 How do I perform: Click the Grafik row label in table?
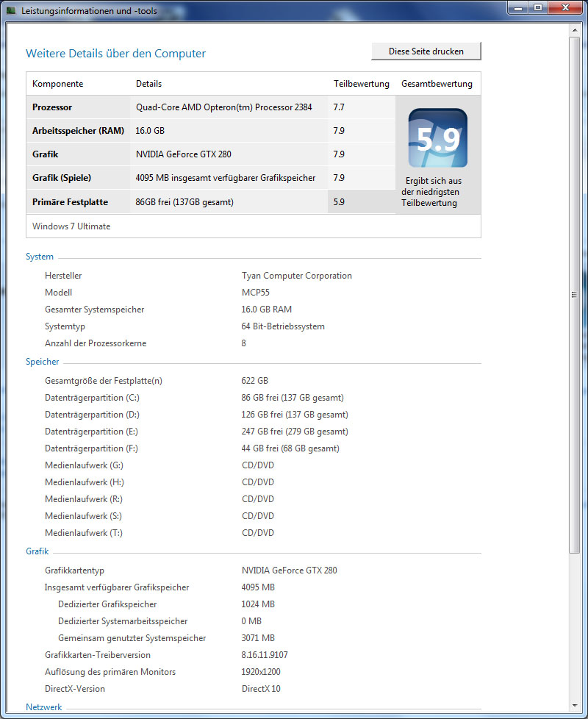tap(45, 154)
